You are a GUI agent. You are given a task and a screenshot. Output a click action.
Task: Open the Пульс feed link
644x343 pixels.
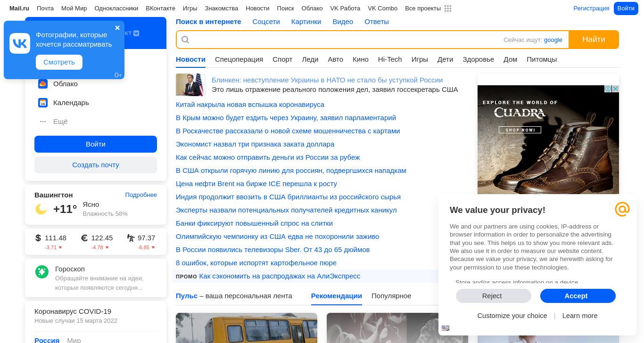click(x=187, y=296)
